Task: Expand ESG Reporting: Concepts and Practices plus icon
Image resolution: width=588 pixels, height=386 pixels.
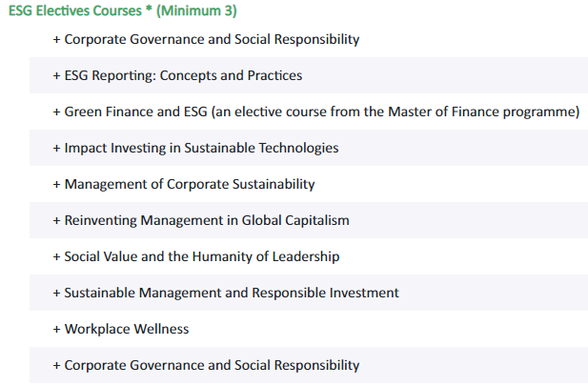Action: coord(56,76)
